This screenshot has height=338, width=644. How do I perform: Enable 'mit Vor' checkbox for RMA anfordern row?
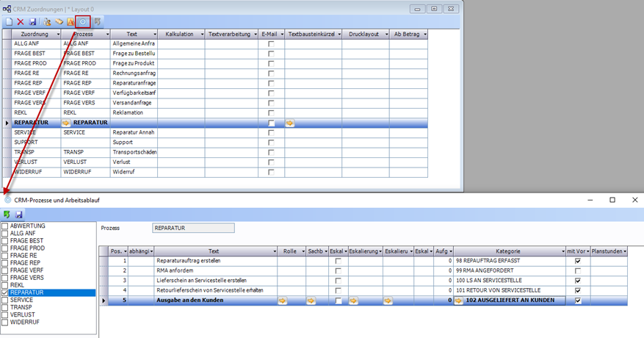(577, 270)
